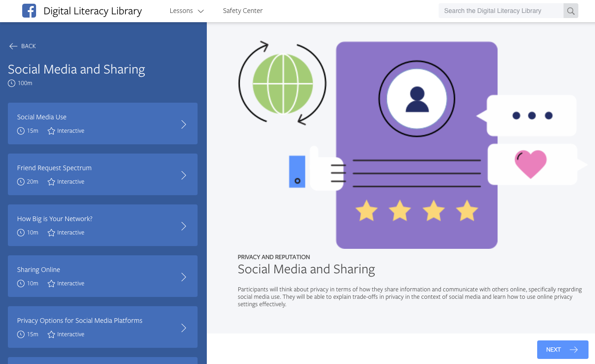Click the clock icon on Privacy Options card
The image size is (595, 364).
click(x=20, y=334)
